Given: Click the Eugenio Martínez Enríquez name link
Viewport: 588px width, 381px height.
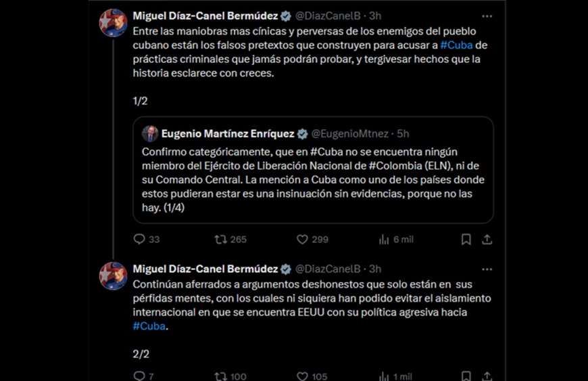Looking at the screenshot, I should [227, 134].
